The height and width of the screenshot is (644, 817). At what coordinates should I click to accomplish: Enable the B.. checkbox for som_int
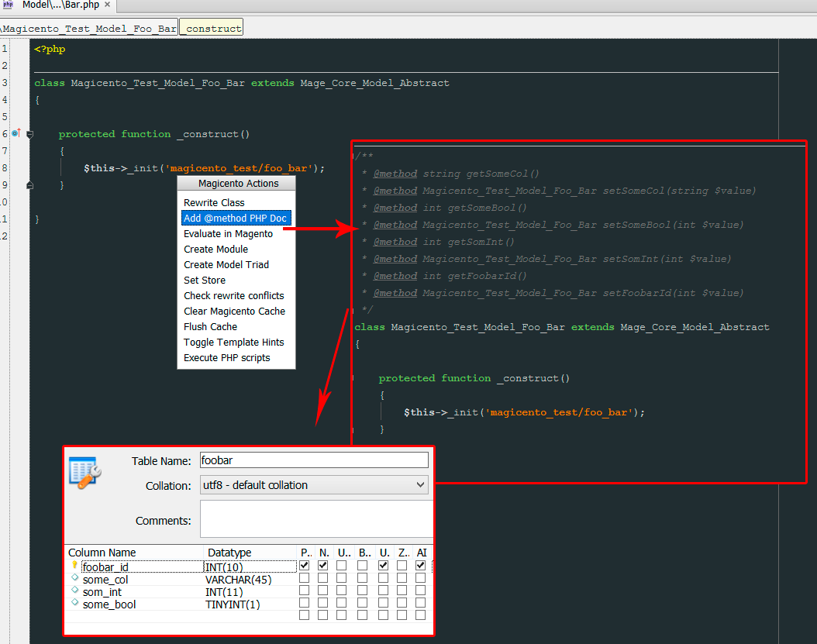pyautogui.click(x=362, y=591)
